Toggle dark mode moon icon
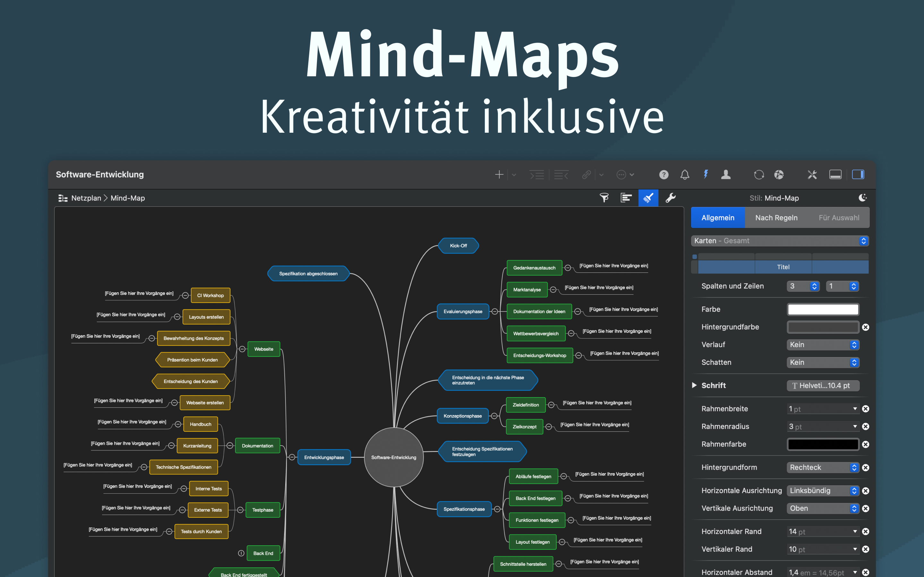 click(x=862, y=198)
